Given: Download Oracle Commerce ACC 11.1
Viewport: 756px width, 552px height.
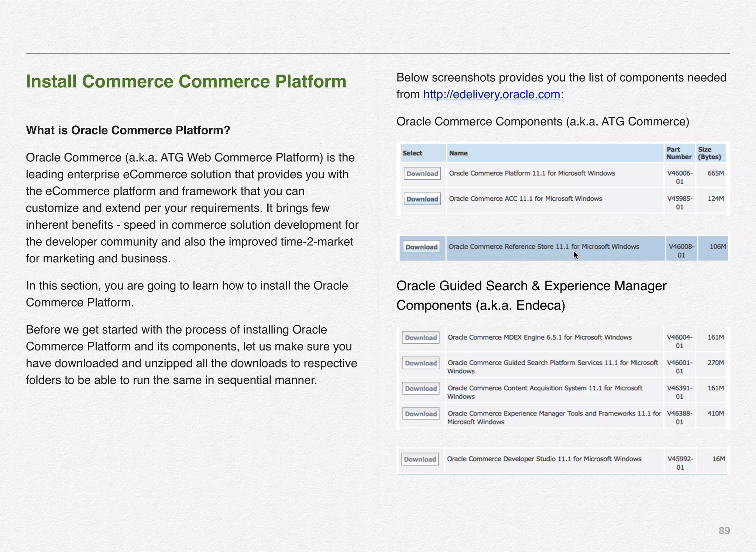Looking at the screenshot, I should click(422, 199).
